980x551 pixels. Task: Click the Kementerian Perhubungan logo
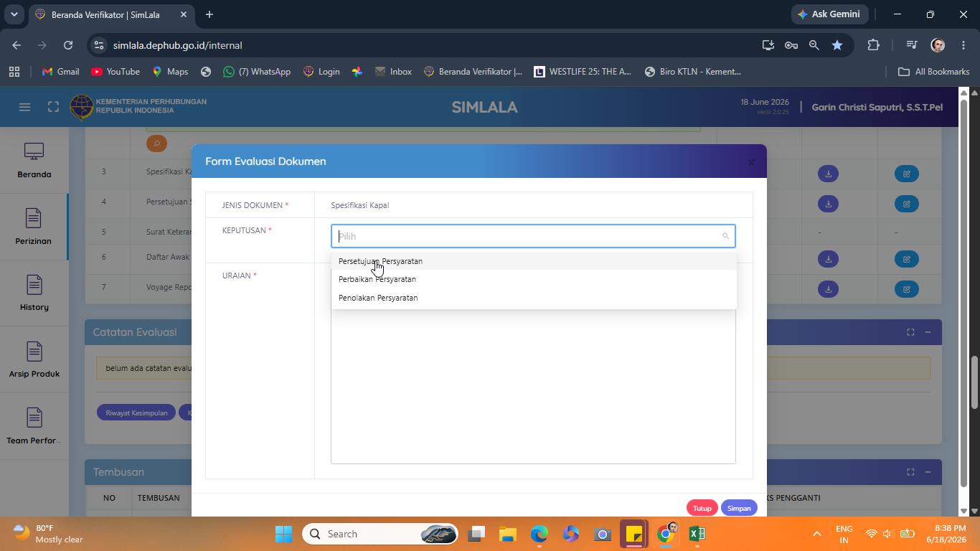tap(82, 107)
